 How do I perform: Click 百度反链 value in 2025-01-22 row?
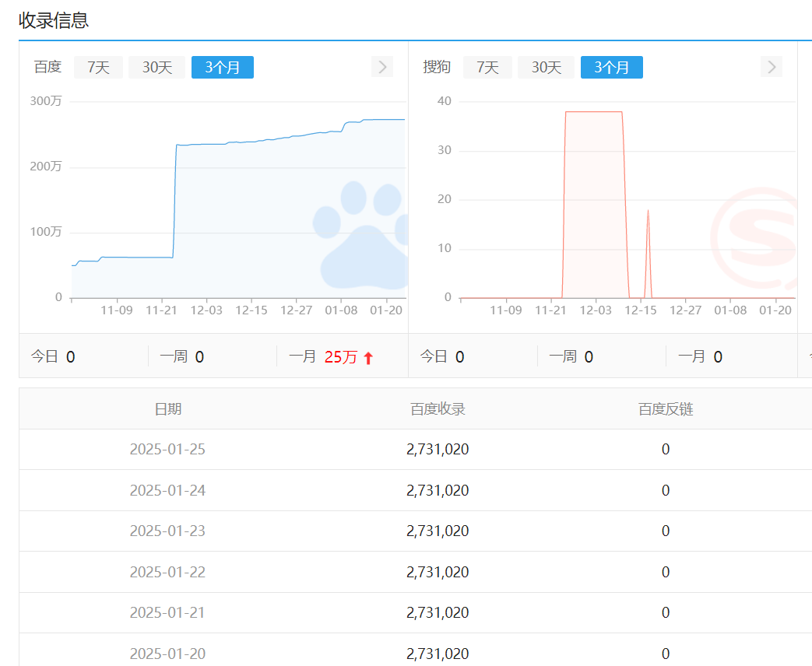[666, 572]
